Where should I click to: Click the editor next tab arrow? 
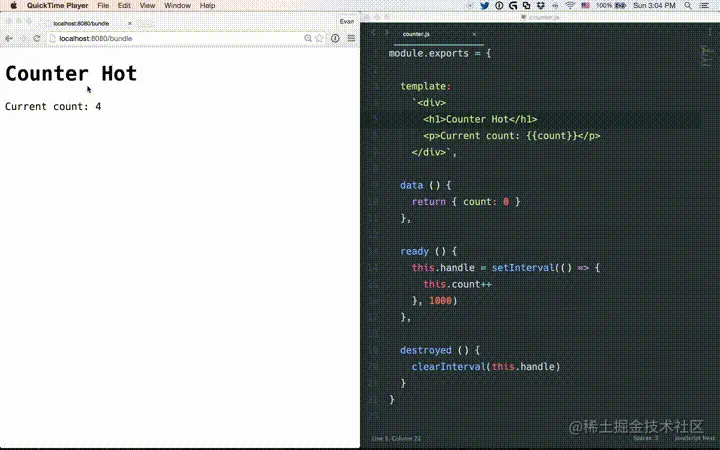tap(387, 33)
